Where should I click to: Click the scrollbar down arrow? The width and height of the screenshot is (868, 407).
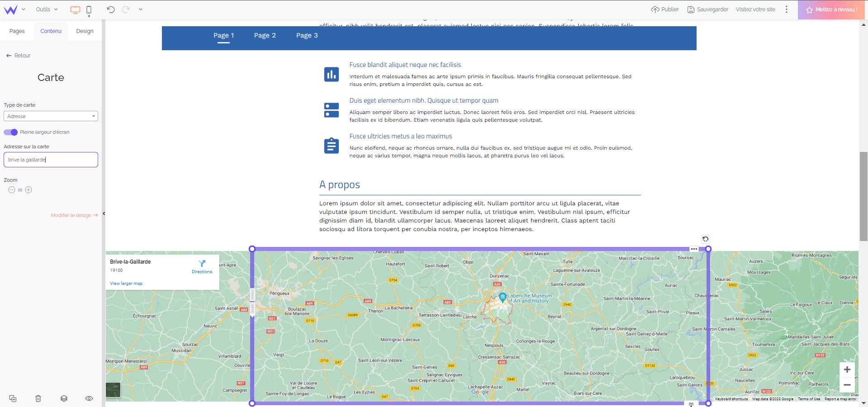(x=863, y=403)
